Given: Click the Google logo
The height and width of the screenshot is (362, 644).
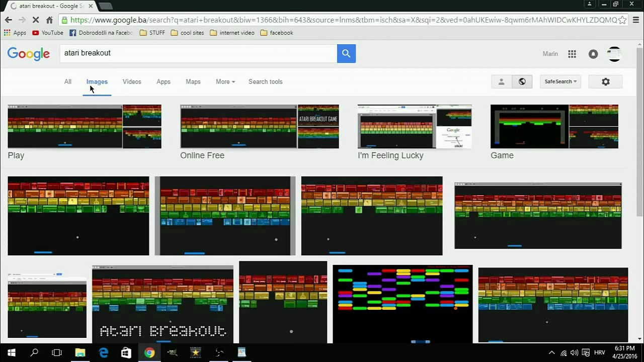Looking at the screenshot, I should (29, 54).
